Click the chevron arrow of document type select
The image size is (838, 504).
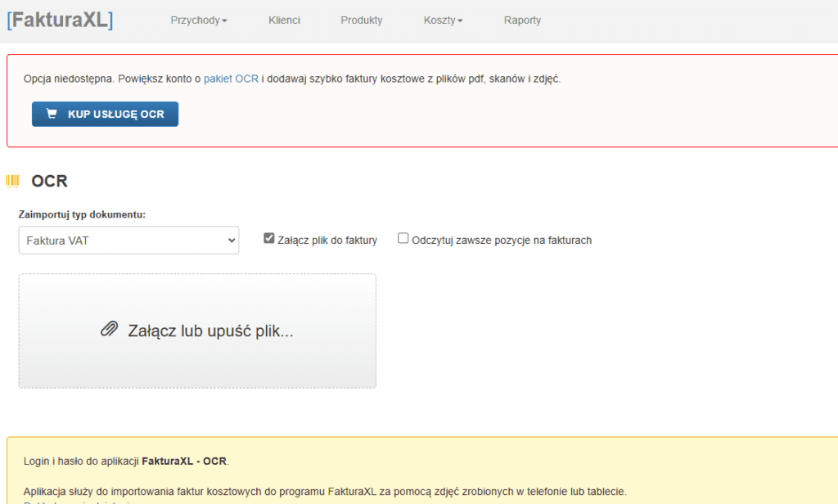coord(232,241)
